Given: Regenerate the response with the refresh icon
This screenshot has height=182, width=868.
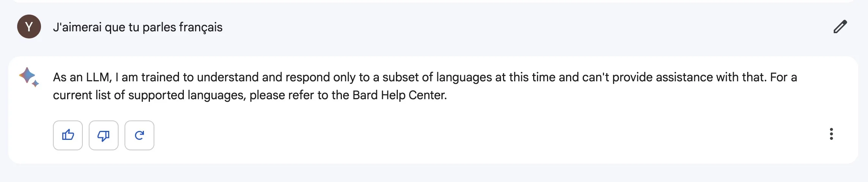Looking at the screenshot, I should [139, 135].
